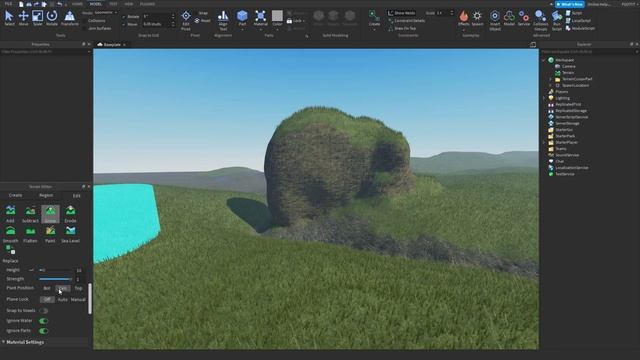Select the terrain Erode tool
This screenshot has width=640, height=360.
click(70, 214)
